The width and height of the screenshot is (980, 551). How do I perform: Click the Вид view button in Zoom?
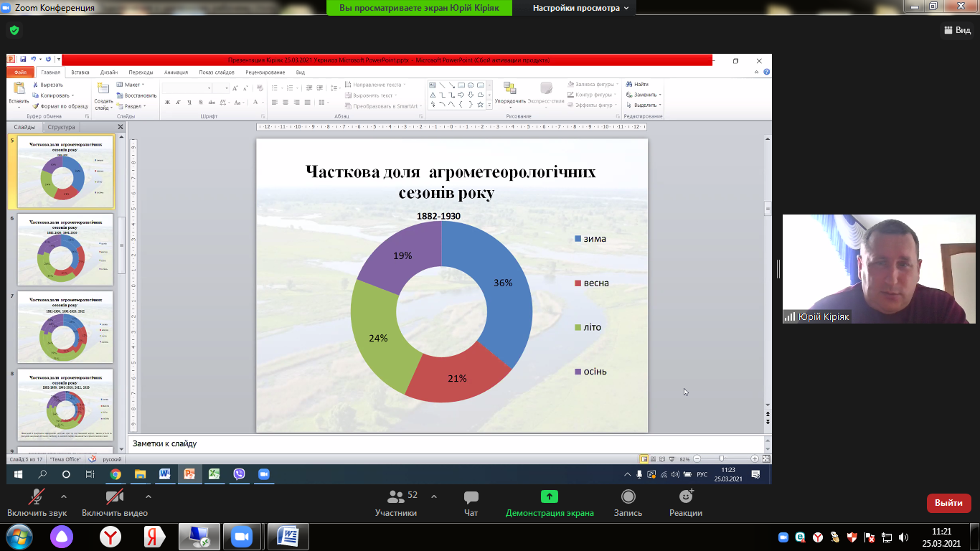click(x=956, y=30)
